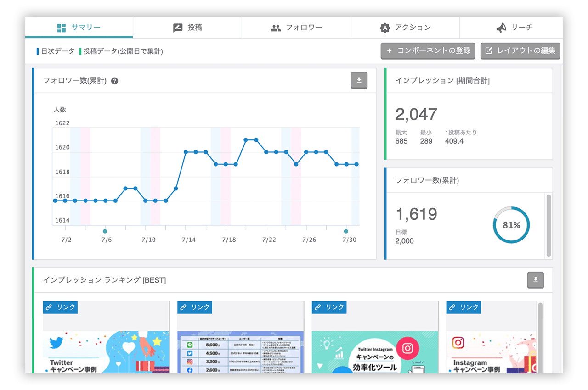Click the フォロワー数 card scrollbar
588x390 pixels.
(x=548, y=225)
